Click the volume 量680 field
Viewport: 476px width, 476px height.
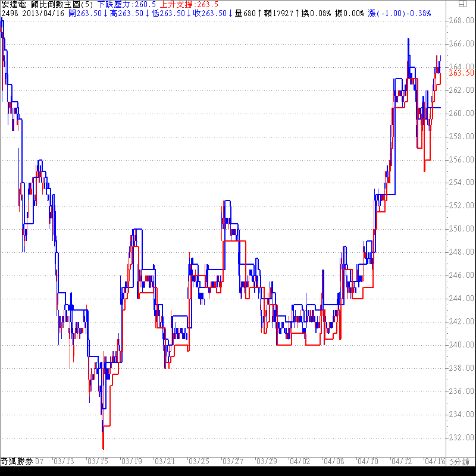coord(245,12)
